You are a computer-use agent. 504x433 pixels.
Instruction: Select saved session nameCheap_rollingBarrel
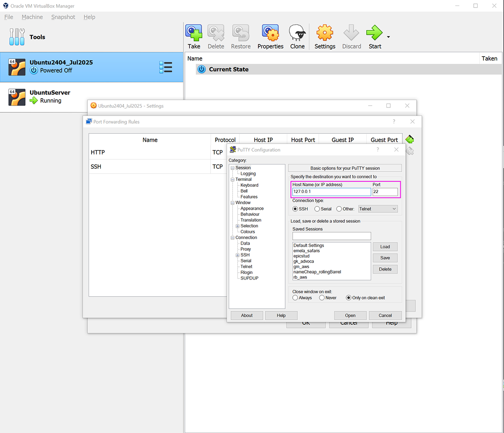pos(317,272)
